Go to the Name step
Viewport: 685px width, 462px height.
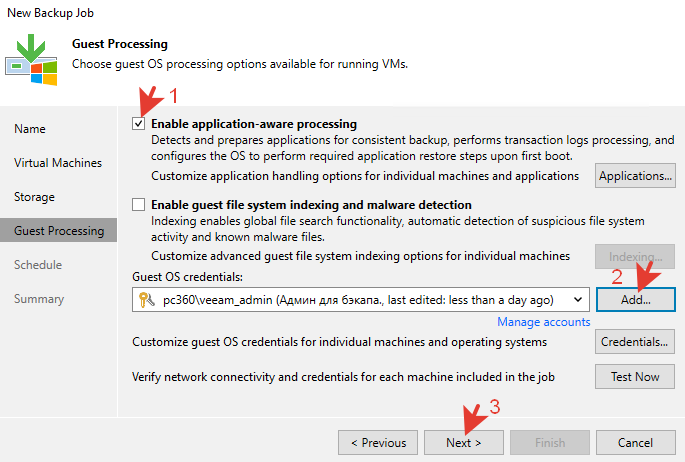coord(30,129)
